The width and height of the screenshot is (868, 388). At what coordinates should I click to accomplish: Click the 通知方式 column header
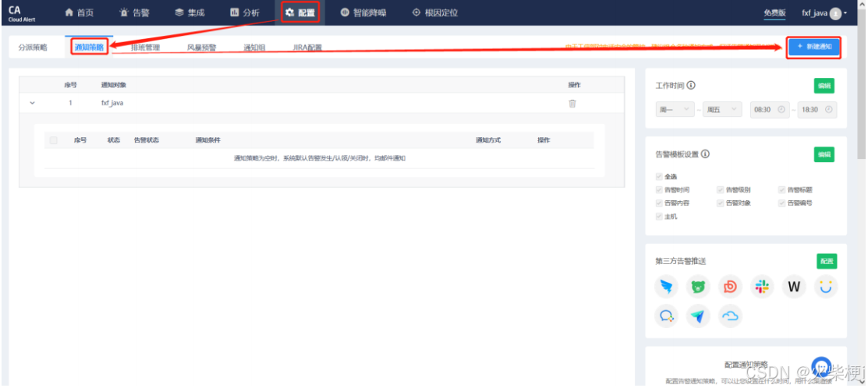pos(487,140)
